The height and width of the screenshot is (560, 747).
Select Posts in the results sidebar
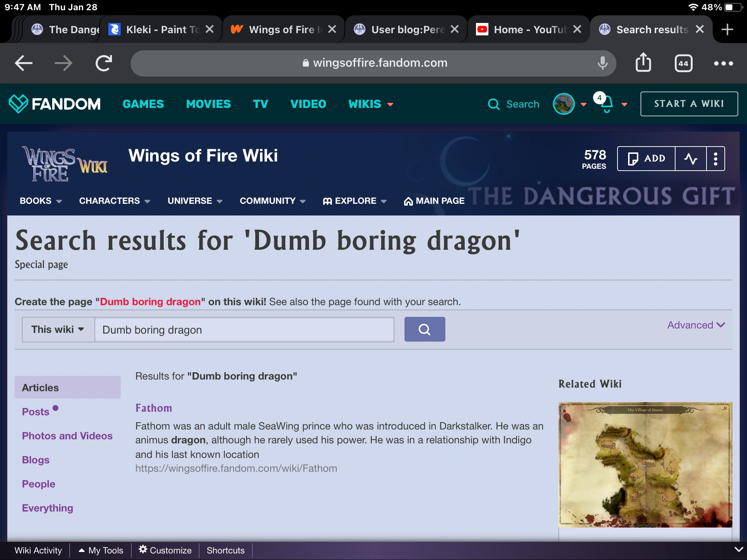pyautogui.click(x=36, y=411)
